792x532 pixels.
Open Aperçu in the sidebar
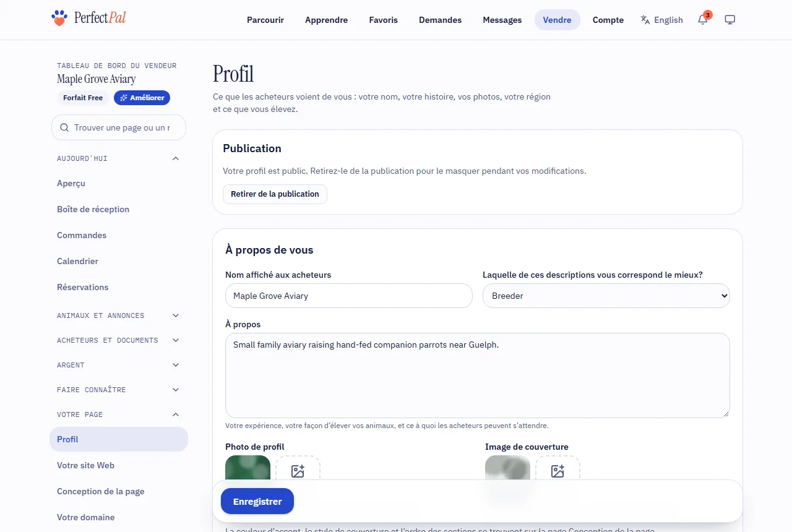point(119,183)
